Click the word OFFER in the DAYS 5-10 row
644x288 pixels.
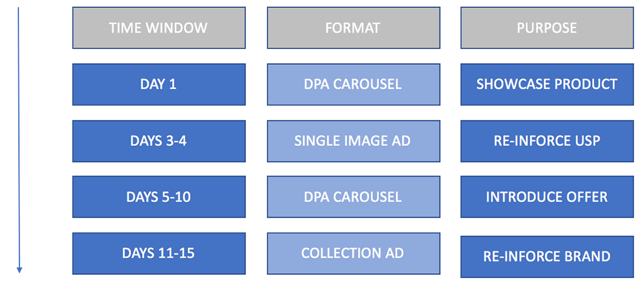click(586, 197)
